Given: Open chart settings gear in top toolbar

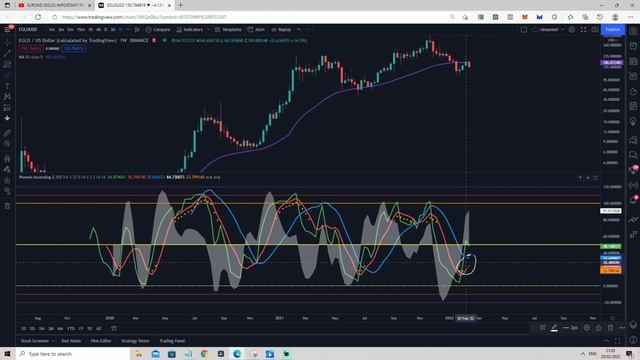Looking at the screenshot, I should pyautogui.click(x=572, y=30).
